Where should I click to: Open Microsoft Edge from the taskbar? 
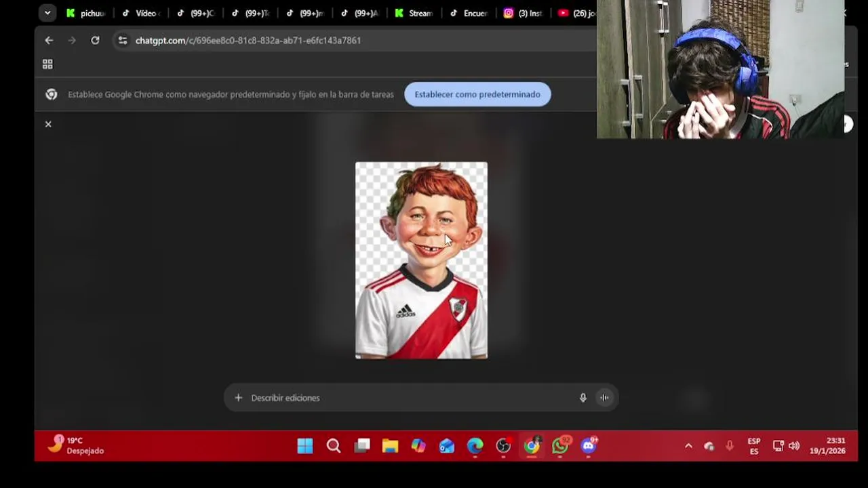(475, 445)
